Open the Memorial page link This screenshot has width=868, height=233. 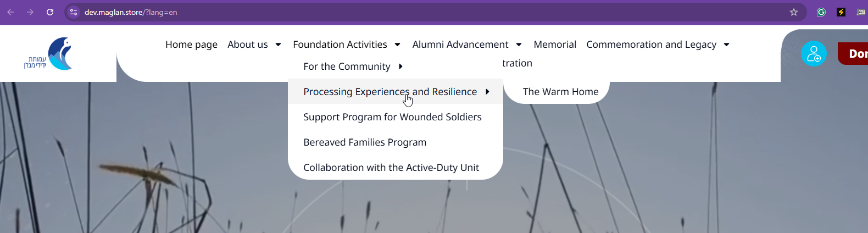pos(555,45)
